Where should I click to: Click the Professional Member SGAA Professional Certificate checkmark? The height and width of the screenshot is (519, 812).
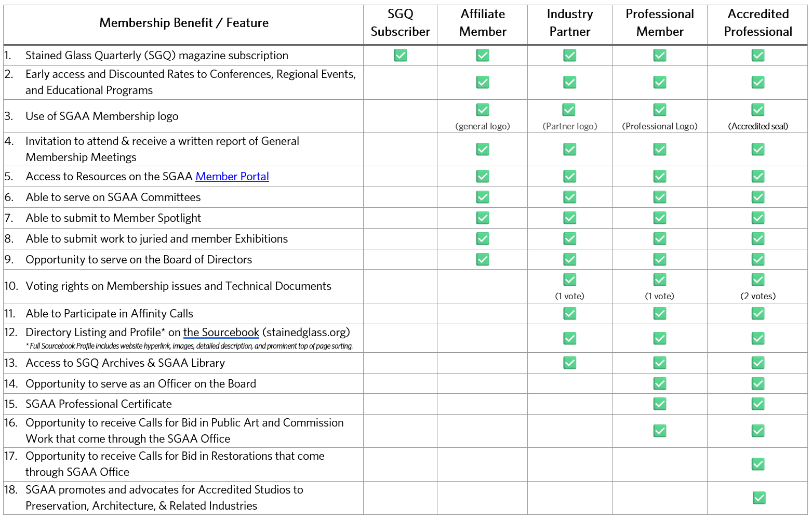click(659, 404)
